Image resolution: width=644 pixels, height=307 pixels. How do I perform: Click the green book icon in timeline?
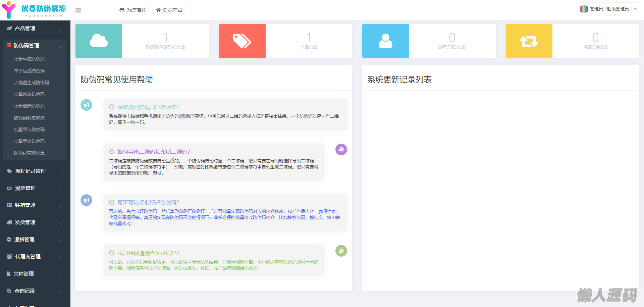[x=341, y=251]
